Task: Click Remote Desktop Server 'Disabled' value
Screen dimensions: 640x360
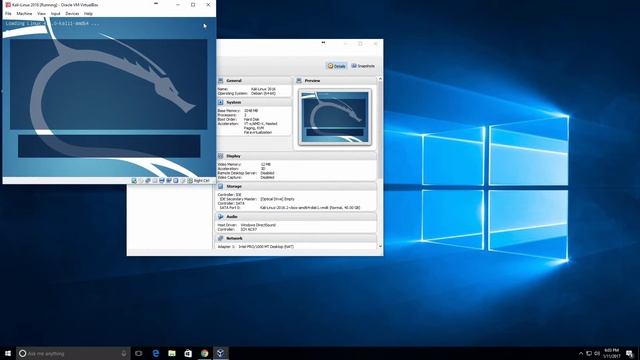Action: click(267, 173)
